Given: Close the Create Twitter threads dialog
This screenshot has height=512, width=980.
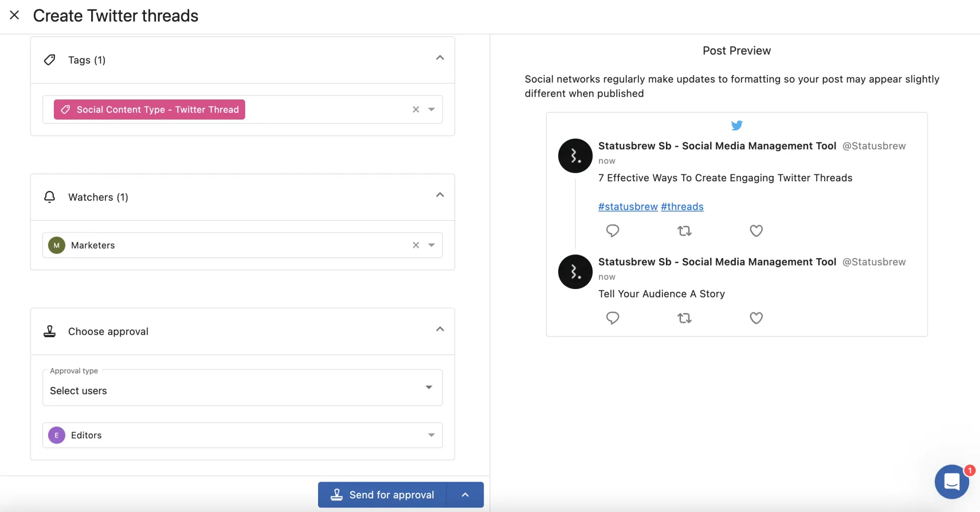Looking at the screenshot, I should 15,15.
